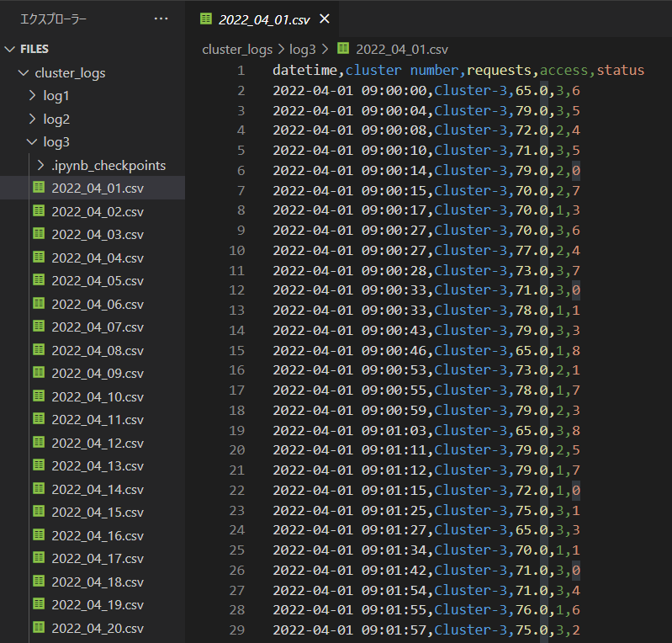Click the 'access' header in line 1
Screen dimensions: 672x643
click(564, 70)
